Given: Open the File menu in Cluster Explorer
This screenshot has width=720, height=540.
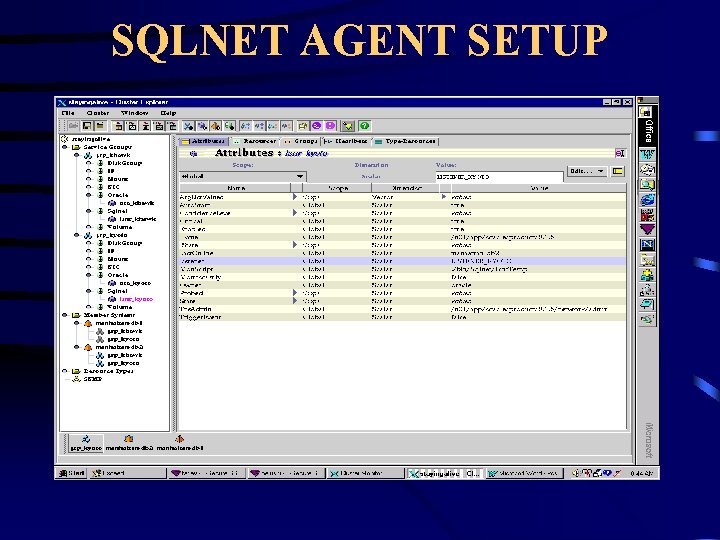Looking at the screenshot, I should point(68,113).
